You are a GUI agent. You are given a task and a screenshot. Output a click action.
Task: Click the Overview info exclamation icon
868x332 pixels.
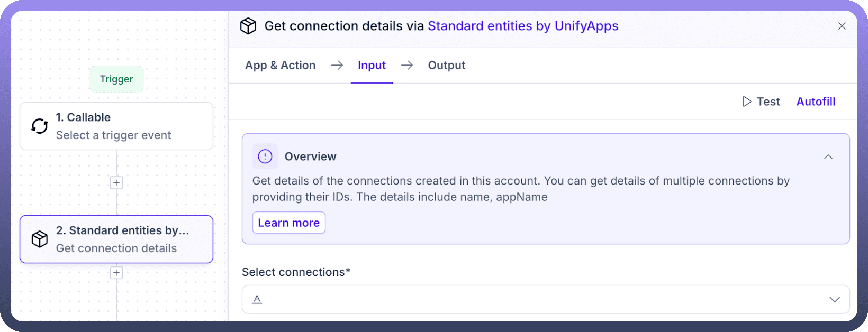pyautogui.click(x=265, y=156)
